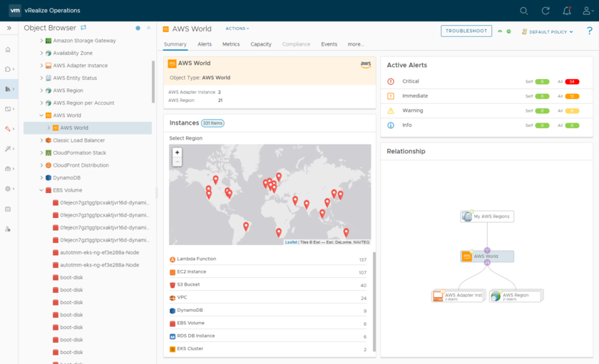Click the Leaflet link on the map

[291, 242]
